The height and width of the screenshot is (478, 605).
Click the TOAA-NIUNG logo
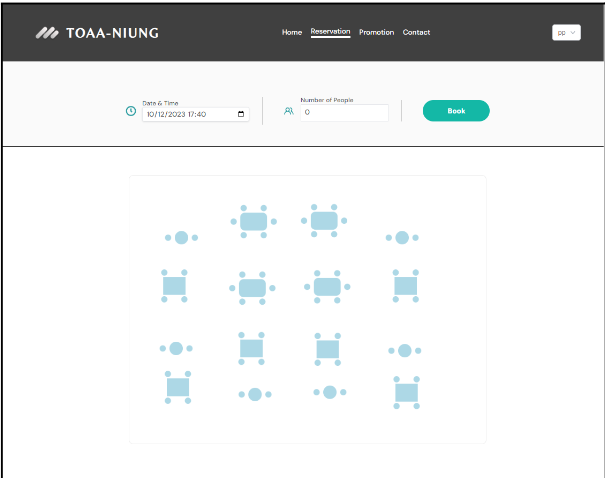click(x=97, y=33)
